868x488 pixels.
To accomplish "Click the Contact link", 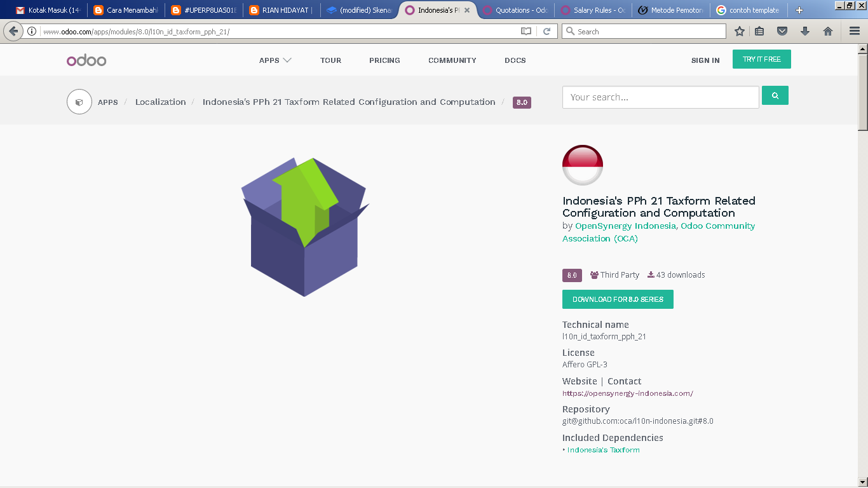I will coord(625,381).
